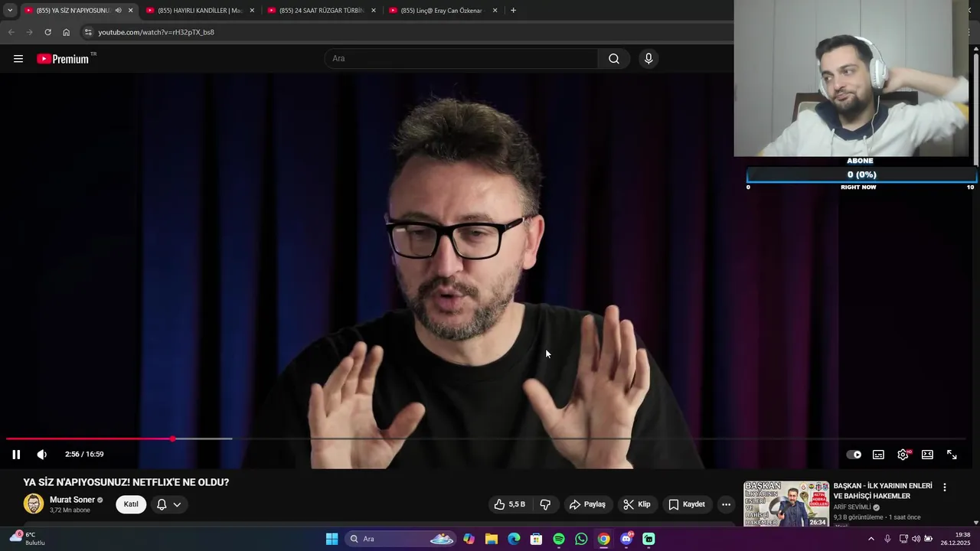Open Copilot from the taskbar
The image size is (980, 551).
[x=469, y=539]
